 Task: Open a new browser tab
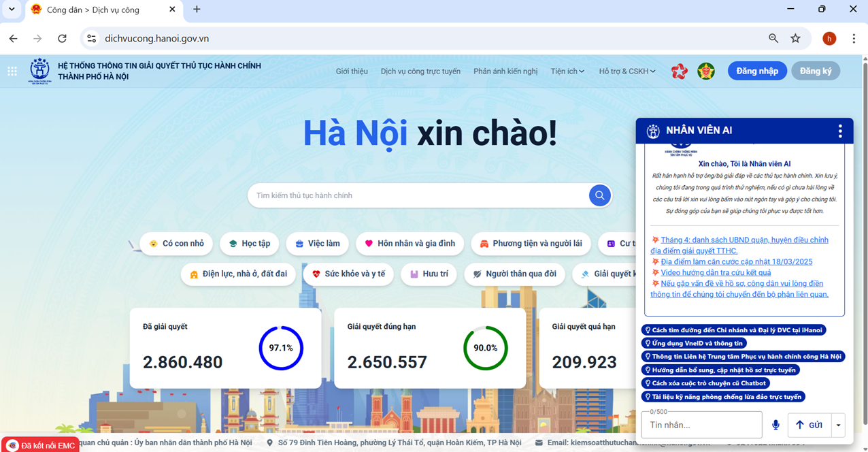[x=197, y=10]
